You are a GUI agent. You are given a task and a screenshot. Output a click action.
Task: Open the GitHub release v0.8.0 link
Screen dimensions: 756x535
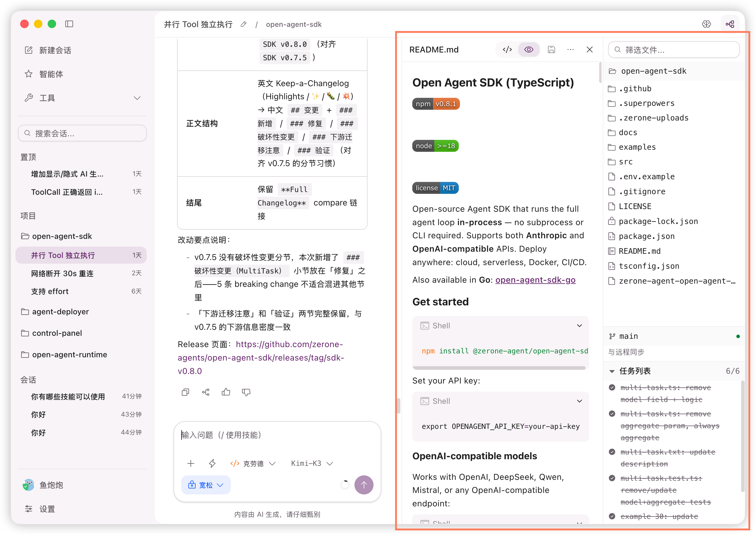[261, 358]
